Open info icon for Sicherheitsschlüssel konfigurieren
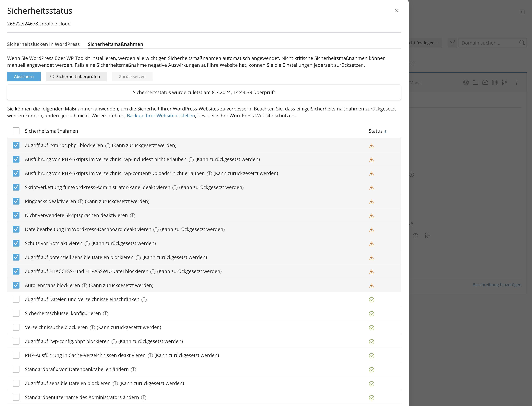 click(105, 314)
